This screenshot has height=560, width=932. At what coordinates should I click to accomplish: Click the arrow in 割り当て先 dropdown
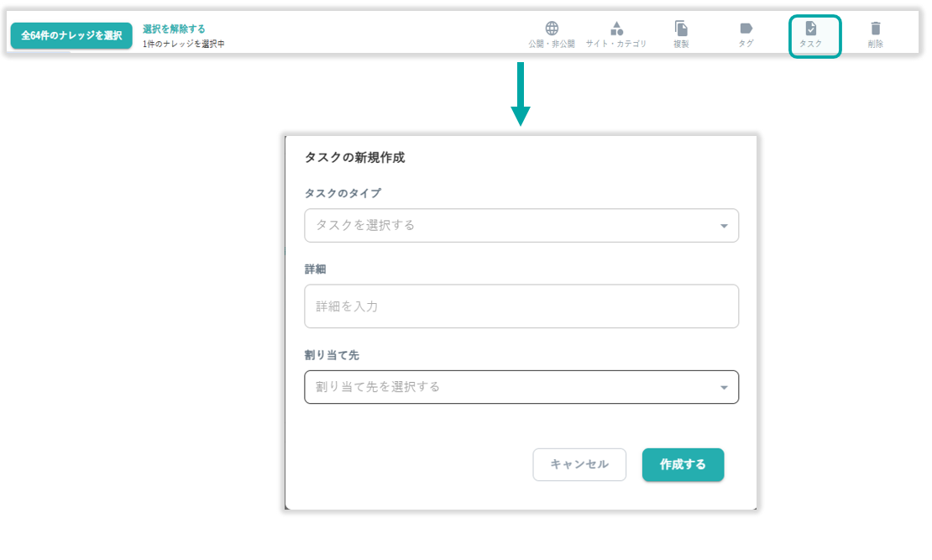pos(724,387)
